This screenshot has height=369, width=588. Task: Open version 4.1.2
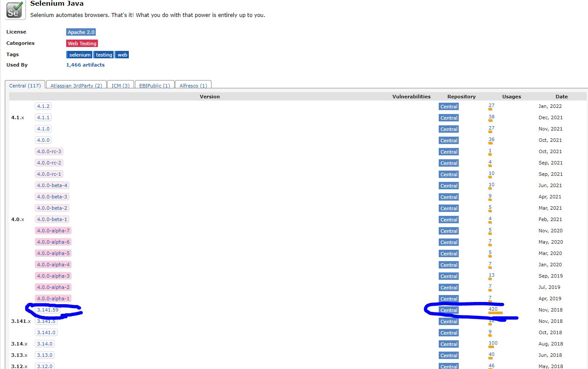[43, 106]
